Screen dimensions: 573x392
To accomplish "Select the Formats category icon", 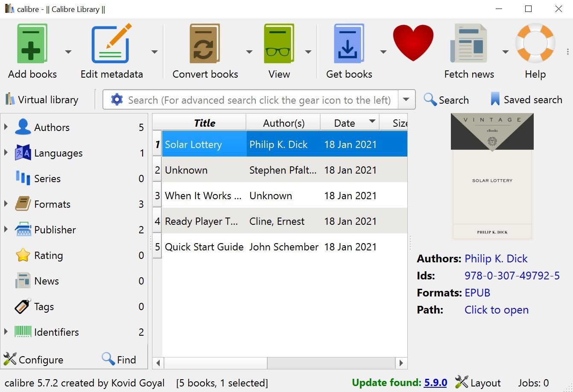I will tap(23, 204).
